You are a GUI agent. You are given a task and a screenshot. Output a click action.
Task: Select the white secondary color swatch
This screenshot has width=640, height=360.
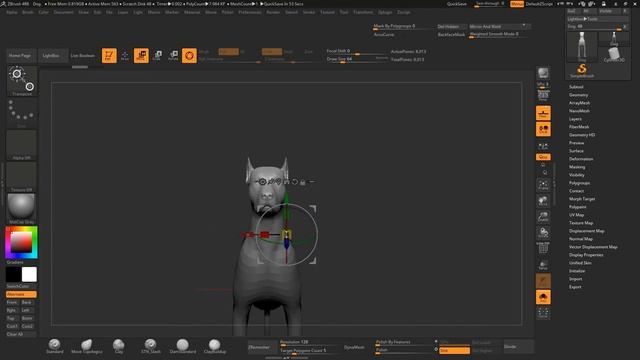coord(29,274)
